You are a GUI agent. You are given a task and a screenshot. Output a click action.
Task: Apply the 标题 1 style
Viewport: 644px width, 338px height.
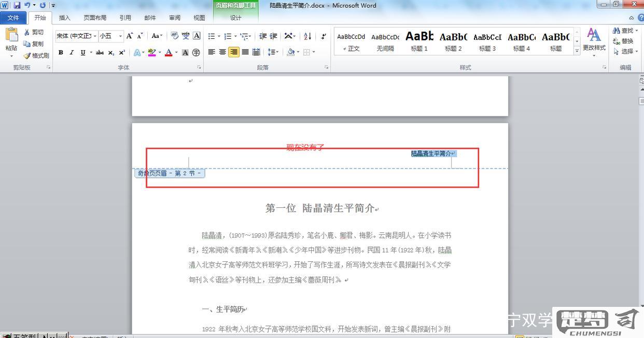tap(419, 41)
